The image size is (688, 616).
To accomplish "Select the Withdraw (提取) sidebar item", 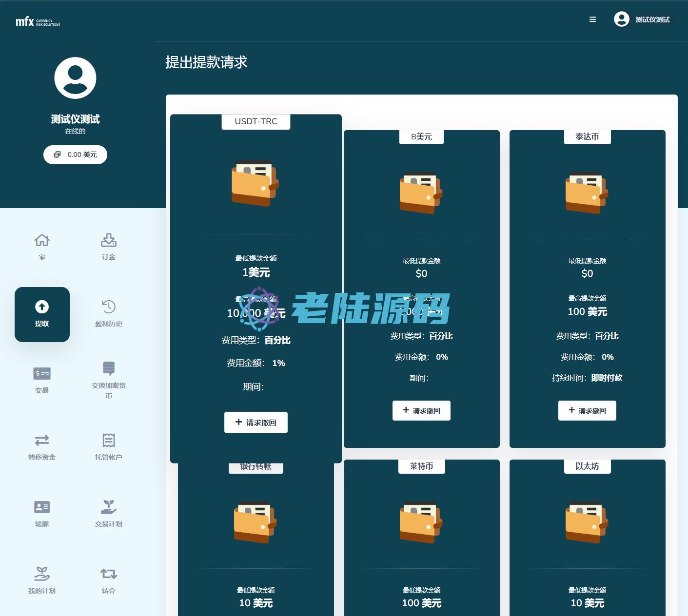I will click(42, 314).
